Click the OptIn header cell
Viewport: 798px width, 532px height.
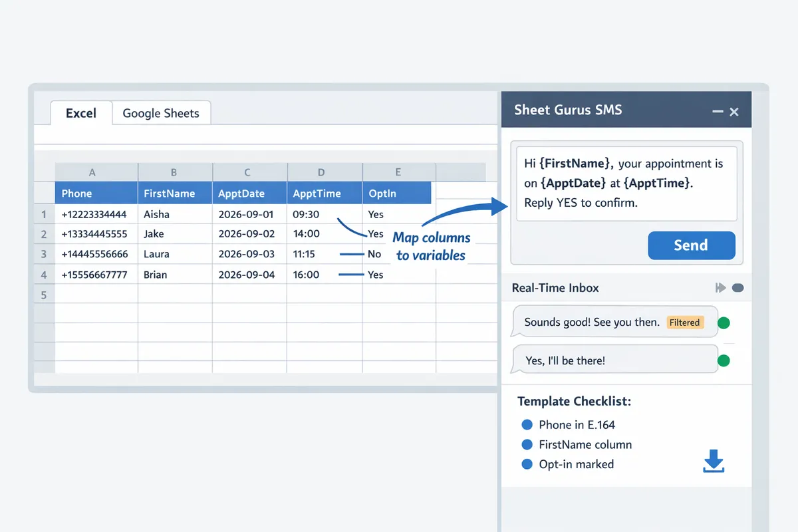[x=397, y=194]
